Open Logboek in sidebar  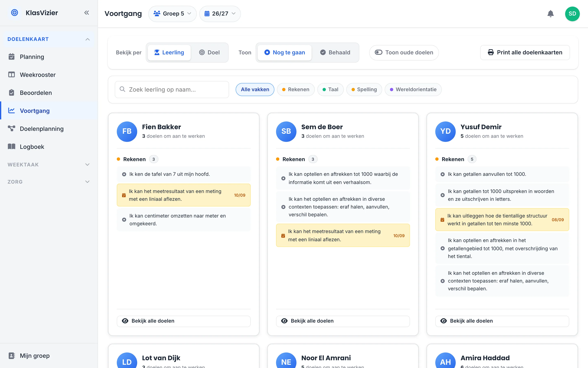coord(49,147)
